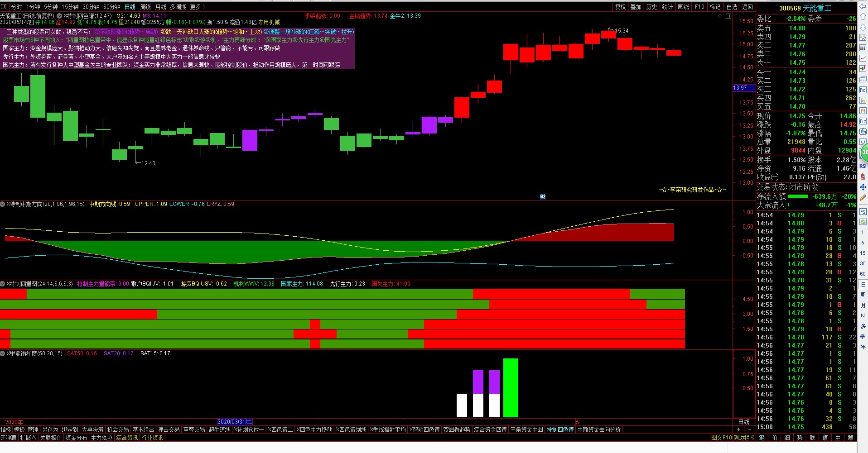Switch to 60-minute period in right sidebar
Screen dimensions: 868x453
863,274
